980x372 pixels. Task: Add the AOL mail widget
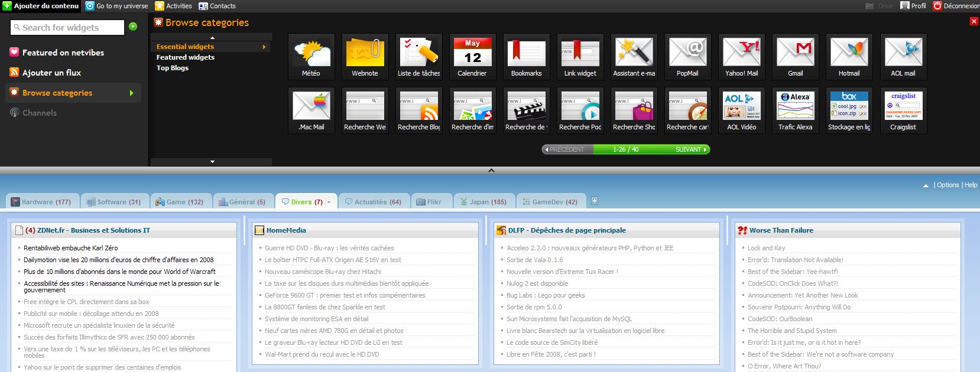903,57
